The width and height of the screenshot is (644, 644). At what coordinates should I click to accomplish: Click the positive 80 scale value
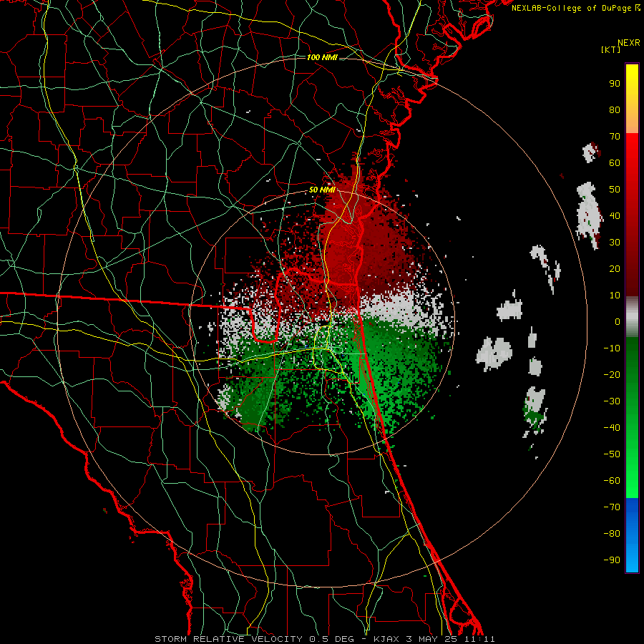pos(615,109)
